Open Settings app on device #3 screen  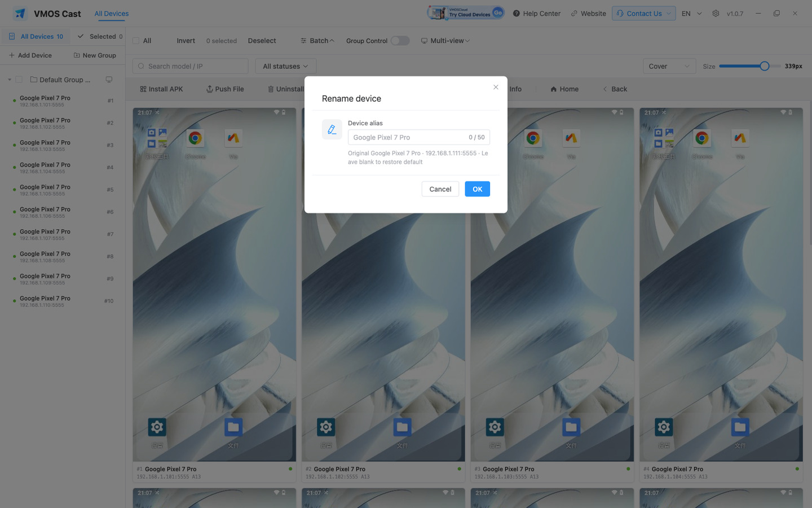tap(495, 427)
